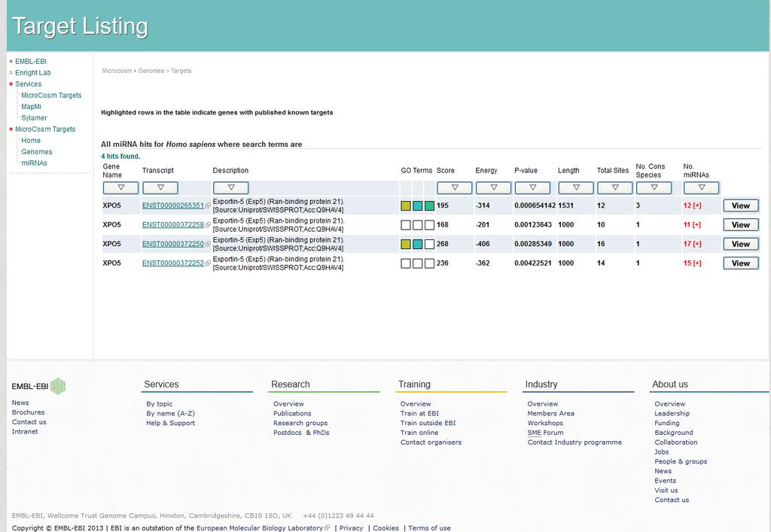The width and height of the screenshot is (771, 532).
Task: Click olive GO term swatch for ENST00000265351
Action: 406,206
